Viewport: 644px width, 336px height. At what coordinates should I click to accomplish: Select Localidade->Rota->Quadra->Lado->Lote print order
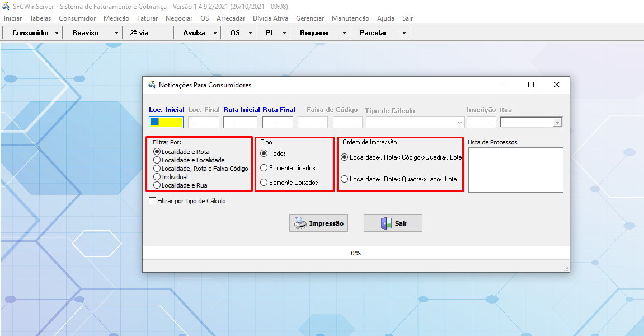[344, 179]
